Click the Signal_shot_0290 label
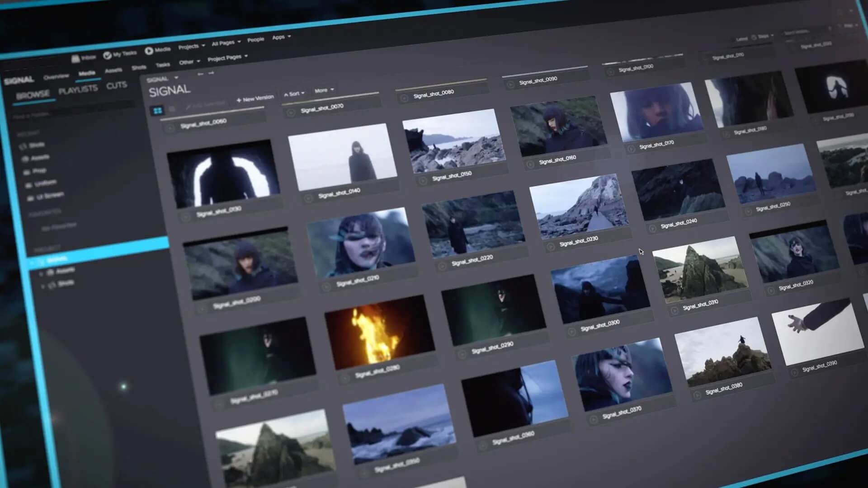868x488 pixels. point(492,347)
